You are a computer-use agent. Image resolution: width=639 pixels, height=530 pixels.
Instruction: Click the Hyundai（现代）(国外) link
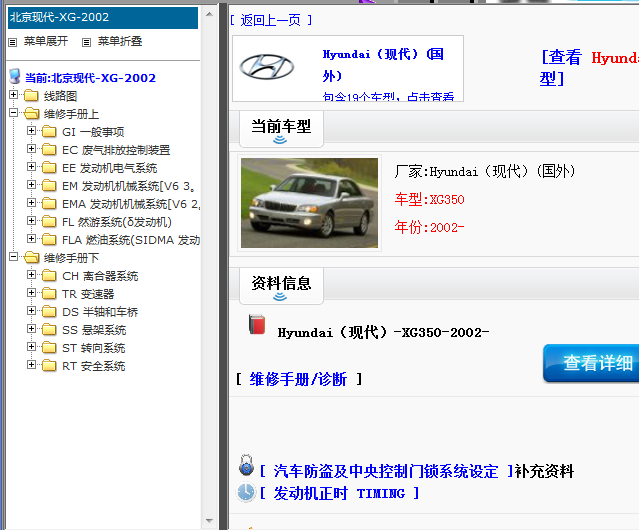(x=383, y=65)
